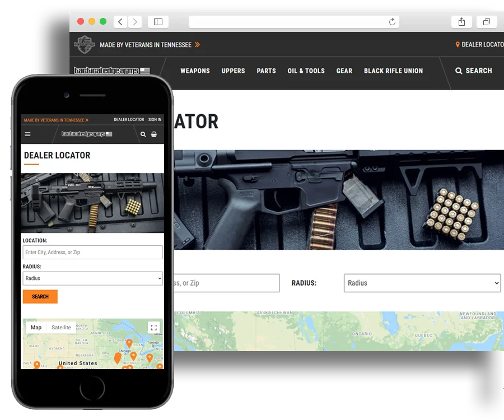
Task: Tap the dealer pin near Chicago
Action: click(118, 357)
